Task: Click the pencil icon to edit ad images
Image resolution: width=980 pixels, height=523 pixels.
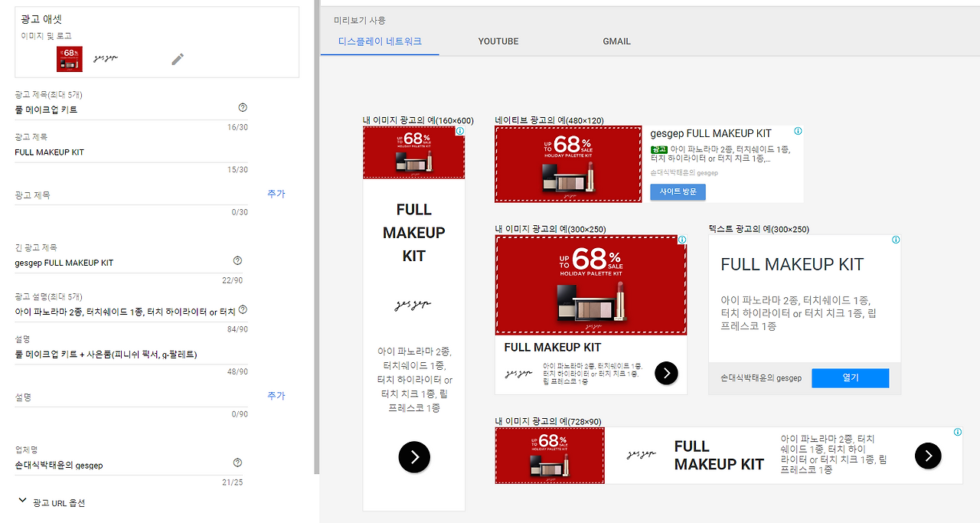Action: tap(178, 58)
